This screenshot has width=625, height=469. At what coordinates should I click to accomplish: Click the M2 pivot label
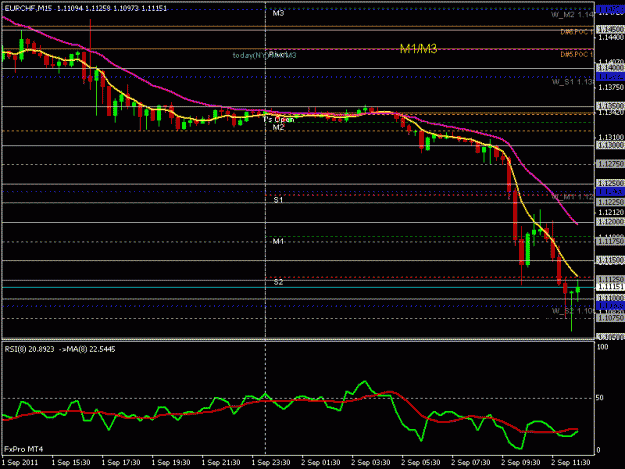[278, 127]
